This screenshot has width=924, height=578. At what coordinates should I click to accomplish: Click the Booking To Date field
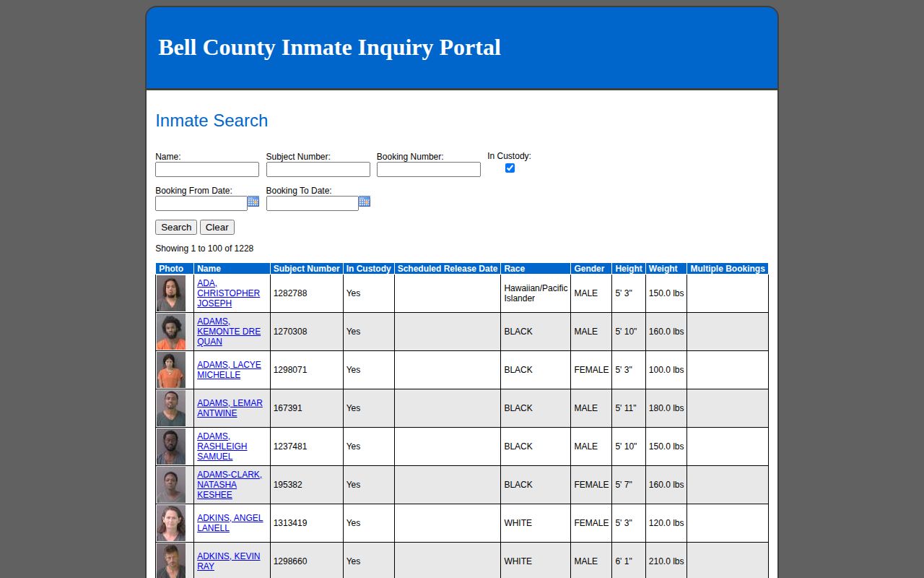tap(313, 204)
